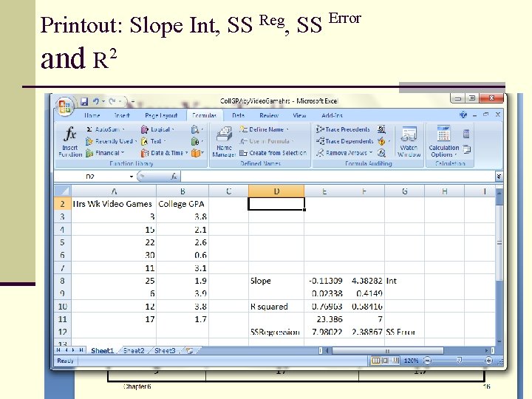Open the Data ribbon tab
Viewport: 532px width, 399px height.
point(238,115)
